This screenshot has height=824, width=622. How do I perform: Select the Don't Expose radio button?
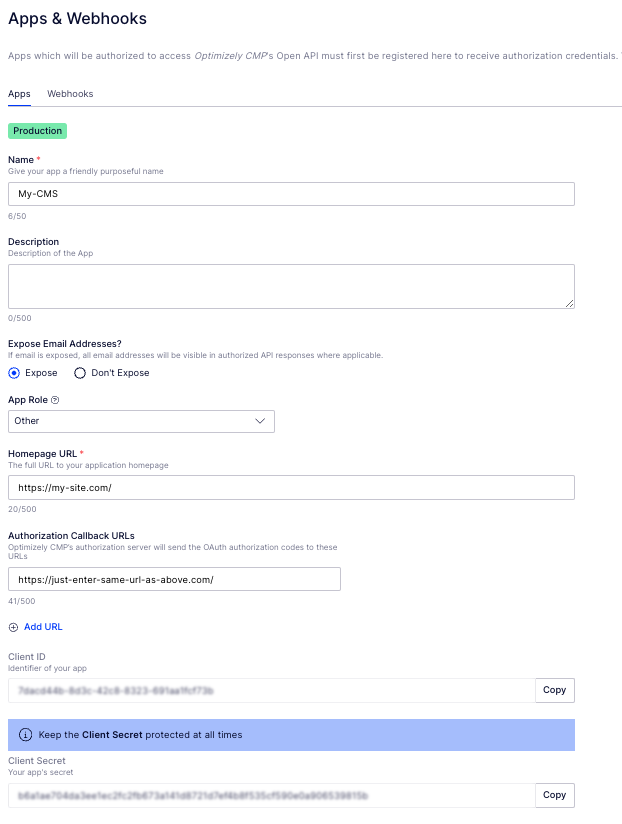coord(80,373)
